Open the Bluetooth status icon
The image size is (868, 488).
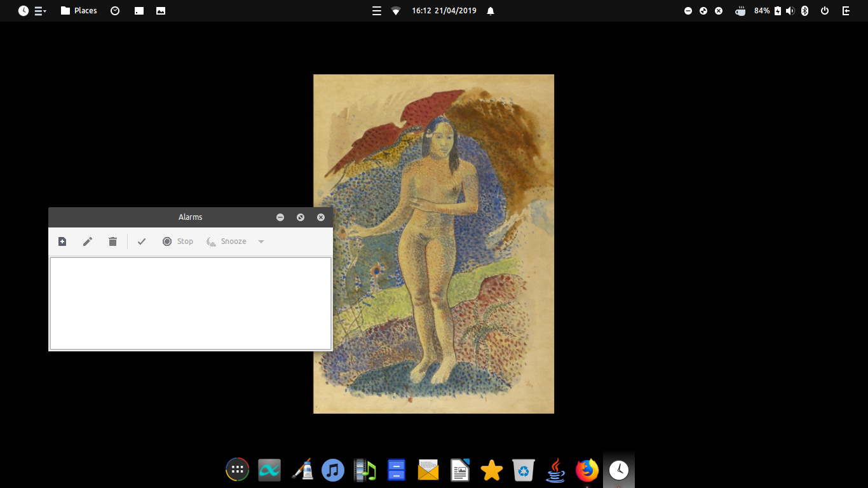pos(804,11)
